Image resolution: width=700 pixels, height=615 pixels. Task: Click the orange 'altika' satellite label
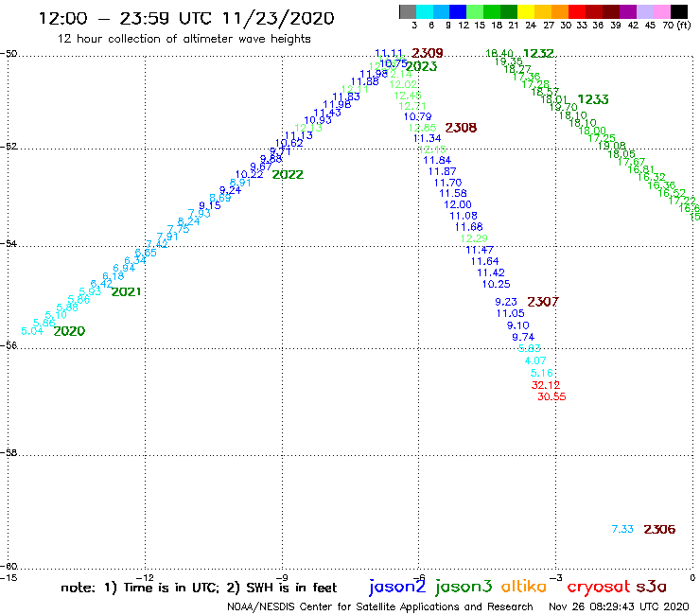(x=524, y=587)
